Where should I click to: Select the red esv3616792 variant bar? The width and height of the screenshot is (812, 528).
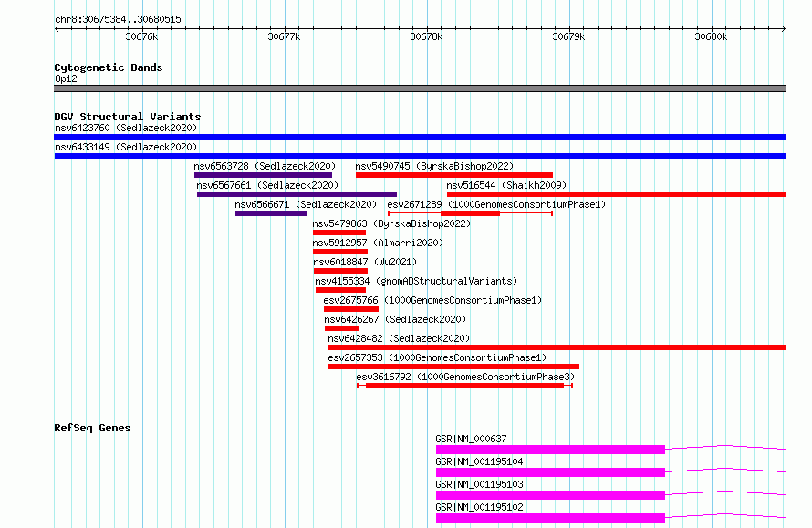(x=464, y=386)
